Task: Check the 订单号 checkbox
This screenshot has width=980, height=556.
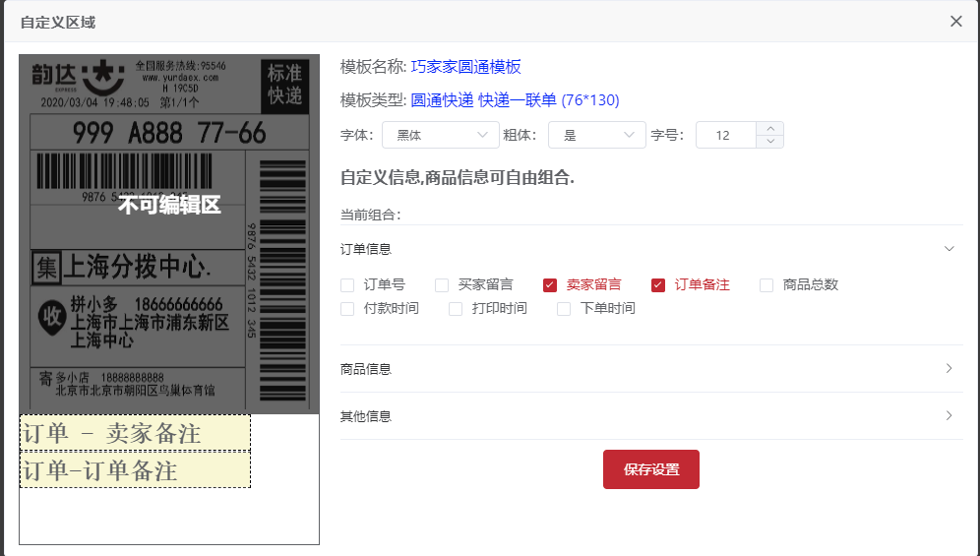Action: (x=347, y=285)
